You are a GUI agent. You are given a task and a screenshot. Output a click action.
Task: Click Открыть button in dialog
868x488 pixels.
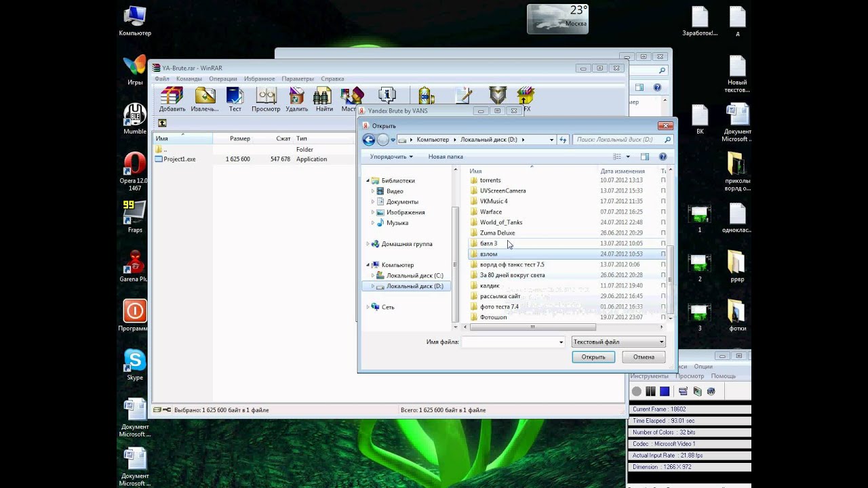coord(593,357)
